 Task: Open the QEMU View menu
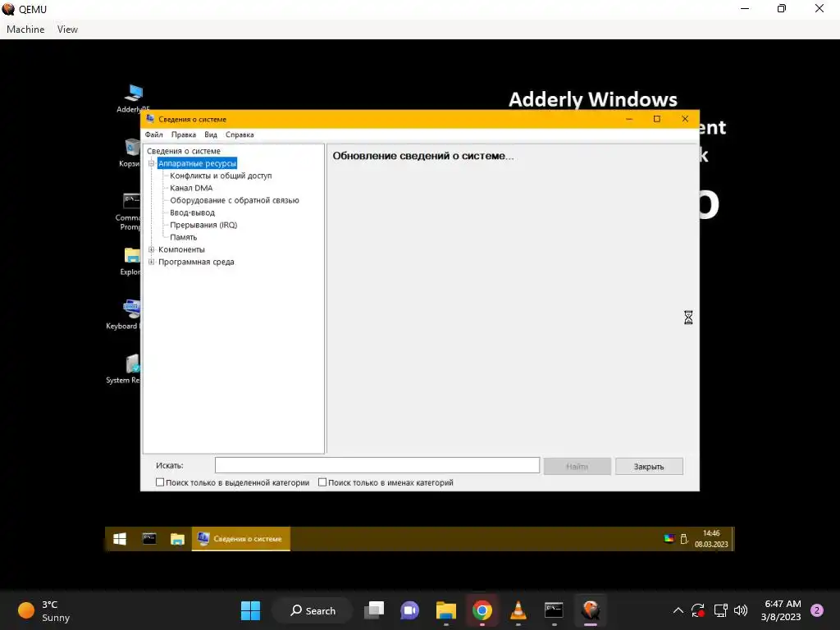[67, 30]
